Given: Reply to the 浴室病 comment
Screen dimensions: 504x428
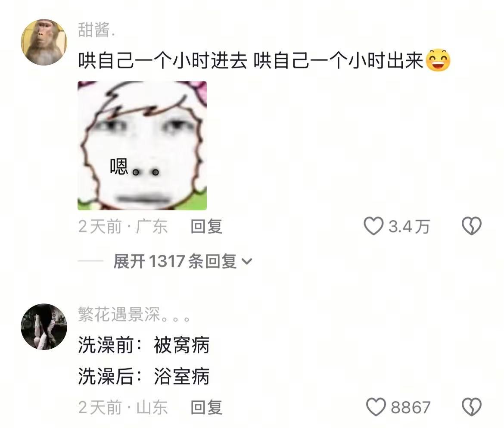Looking at the screenshot, I should tap(206, 407).
